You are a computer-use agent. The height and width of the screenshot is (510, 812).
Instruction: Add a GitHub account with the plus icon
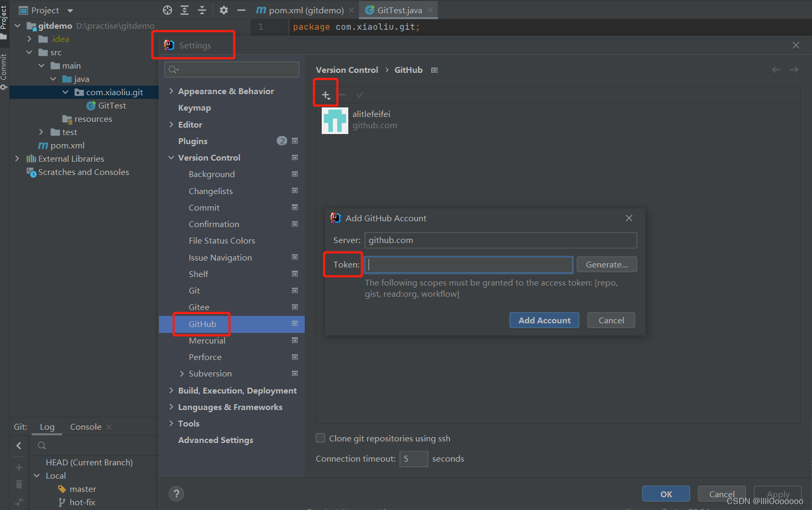click(325, 95)
